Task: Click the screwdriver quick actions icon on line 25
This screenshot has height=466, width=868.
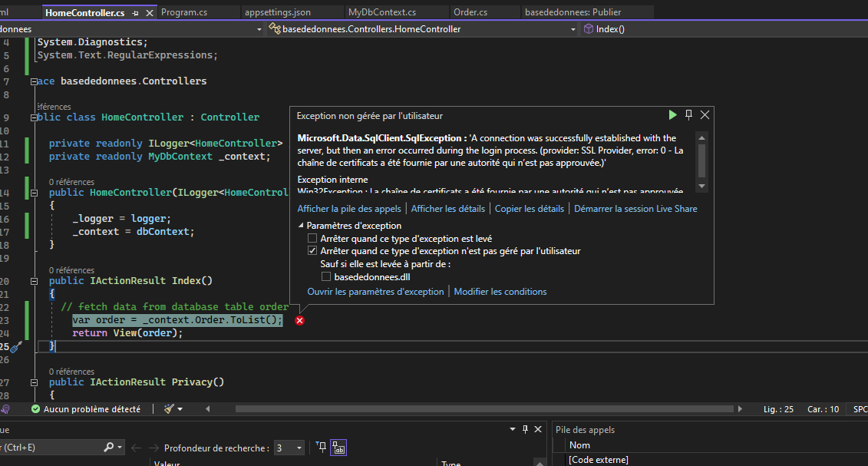Action: 17,346
